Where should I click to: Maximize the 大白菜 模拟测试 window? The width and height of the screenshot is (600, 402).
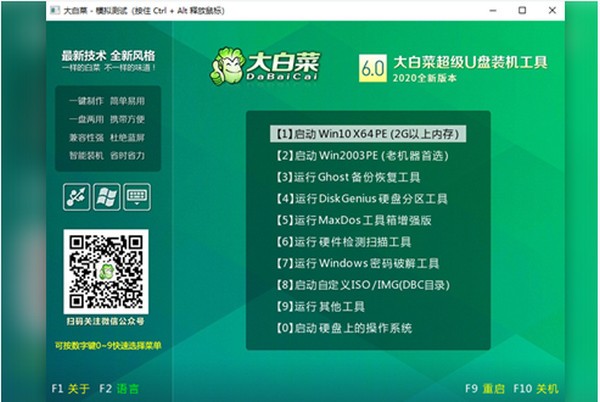[x=522, y=11]
